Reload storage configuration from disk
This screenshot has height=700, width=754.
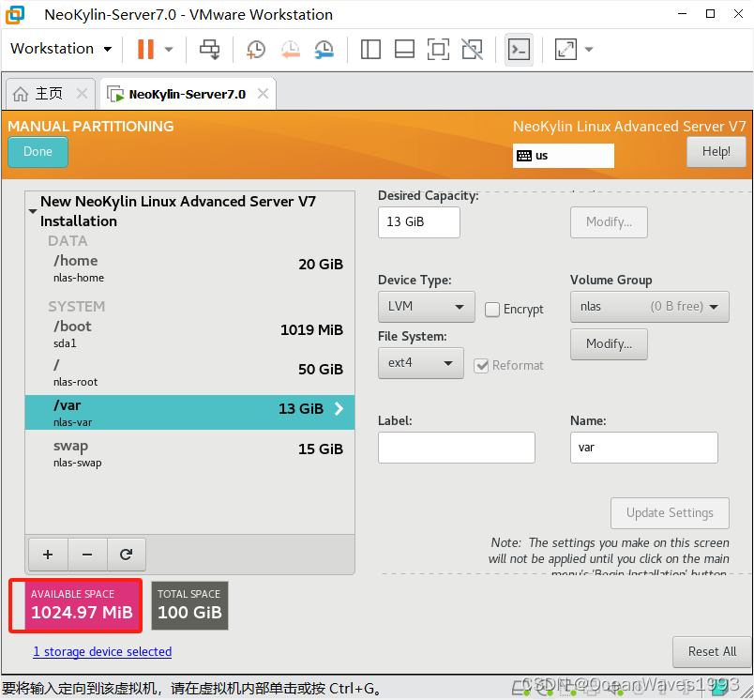[126, 555]
